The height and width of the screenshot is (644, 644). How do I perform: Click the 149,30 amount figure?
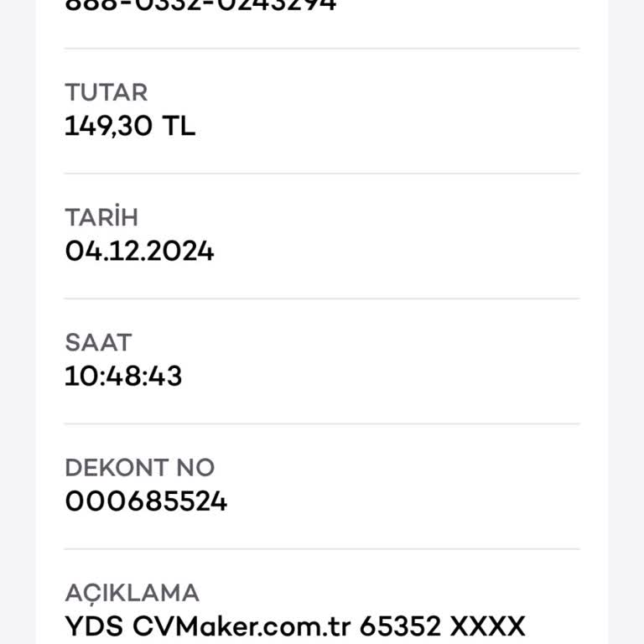tap(108, 126)
